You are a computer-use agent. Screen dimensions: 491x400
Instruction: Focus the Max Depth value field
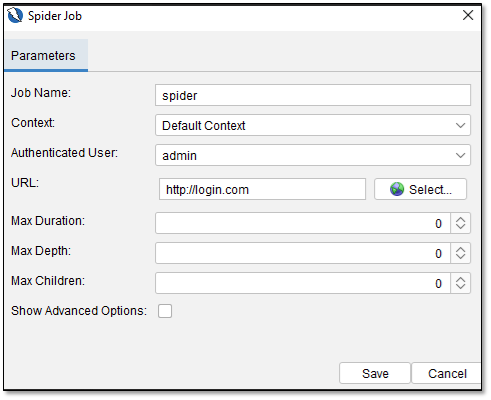tap(303, 253)
